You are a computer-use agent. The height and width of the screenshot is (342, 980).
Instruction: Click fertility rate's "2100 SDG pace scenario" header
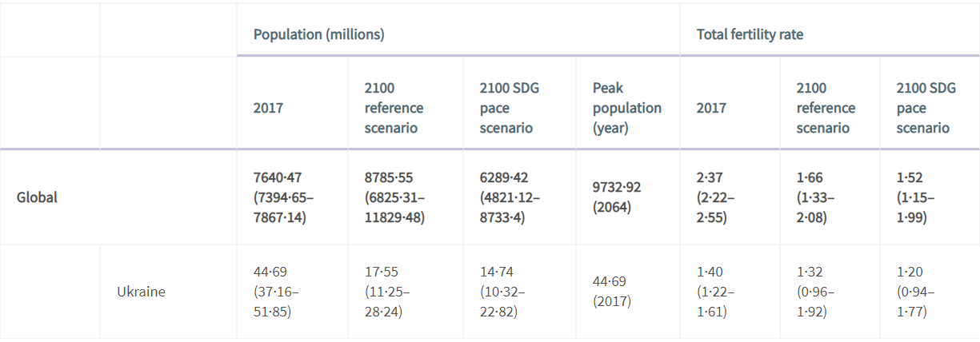point(924,108)
